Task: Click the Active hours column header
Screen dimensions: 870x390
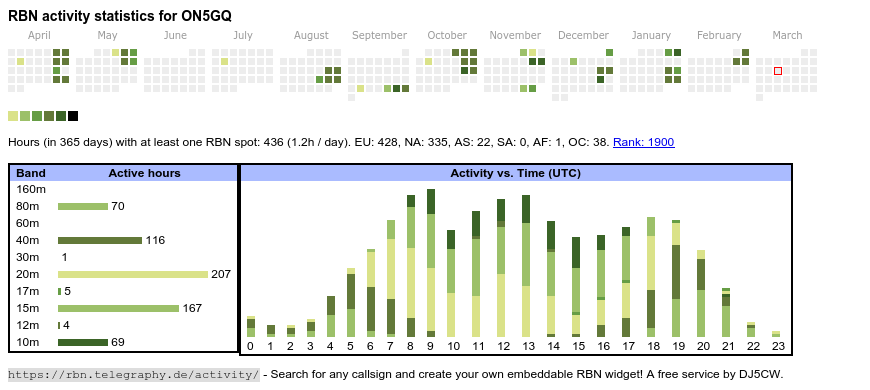Action: [x=144, y=173]
